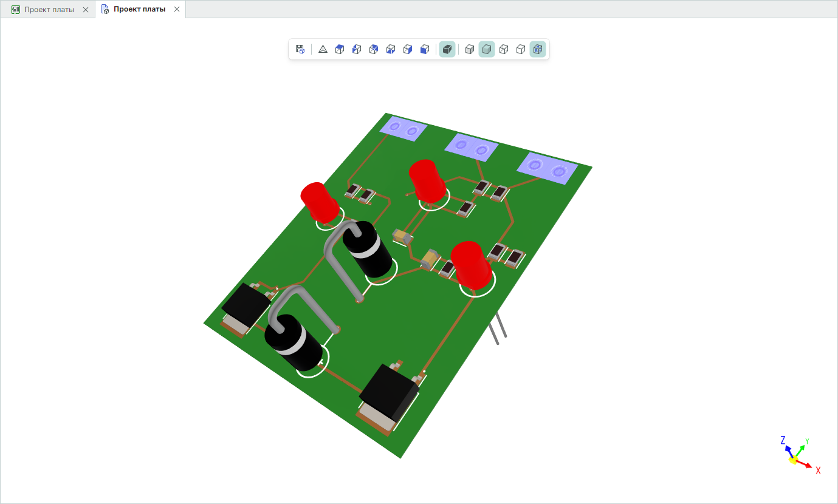Choose the light gray shaded-with-edges cube mode
The height and width of the screenshot is (504, 838).
pyautogui.click(x=470, y=49)
